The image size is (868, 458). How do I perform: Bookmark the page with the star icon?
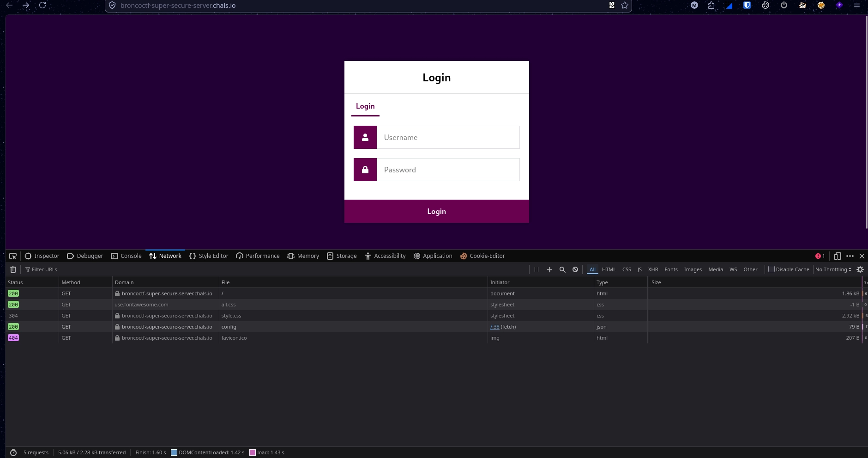point(625,6)
